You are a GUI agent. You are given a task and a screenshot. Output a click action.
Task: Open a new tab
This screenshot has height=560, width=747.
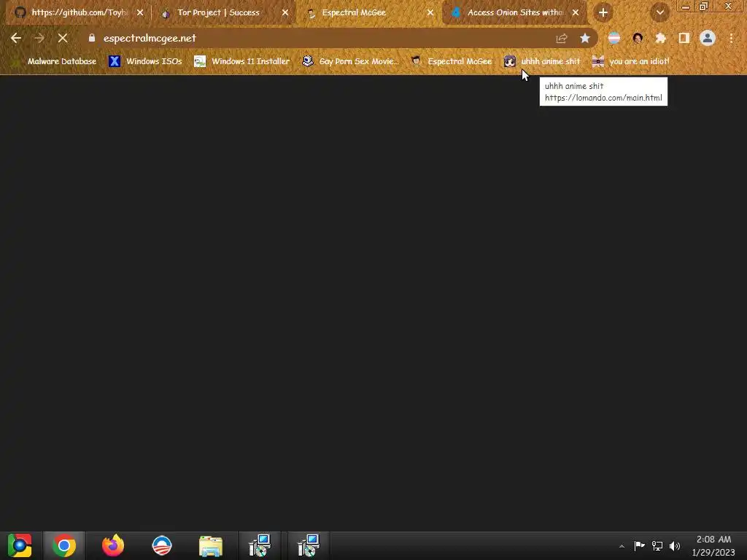603,13
